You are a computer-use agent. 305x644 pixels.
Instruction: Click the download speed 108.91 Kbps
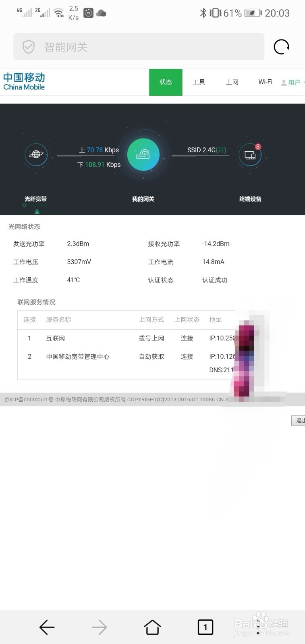99,165
